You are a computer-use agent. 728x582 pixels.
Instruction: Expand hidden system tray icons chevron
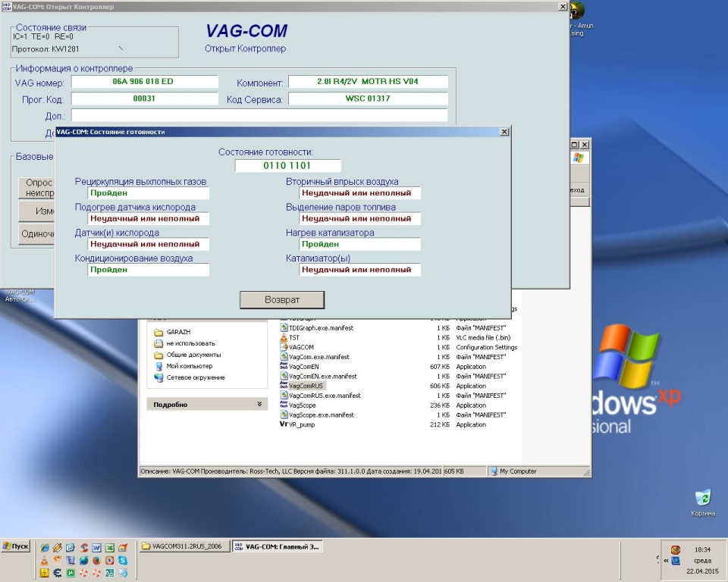pos(667,561)
